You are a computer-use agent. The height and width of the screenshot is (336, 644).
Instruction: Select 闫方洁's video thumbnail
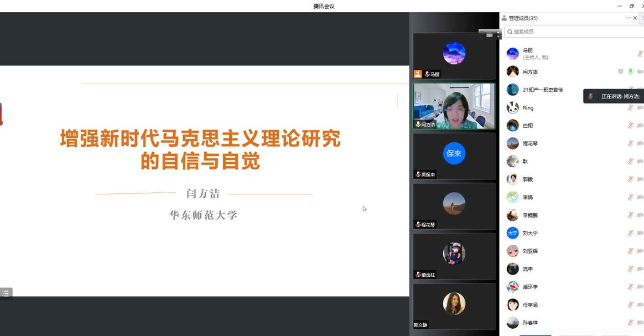[x=454, y=106]
